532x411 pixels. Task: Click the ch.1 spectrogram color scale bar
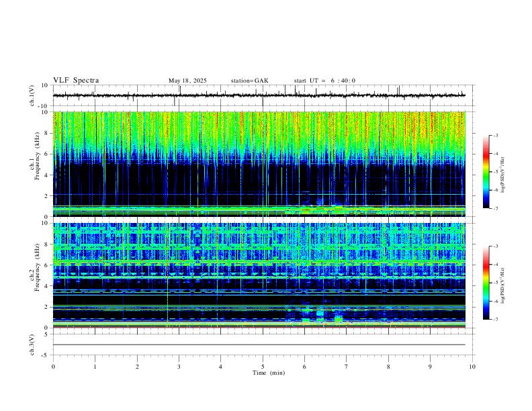(486, 172)
